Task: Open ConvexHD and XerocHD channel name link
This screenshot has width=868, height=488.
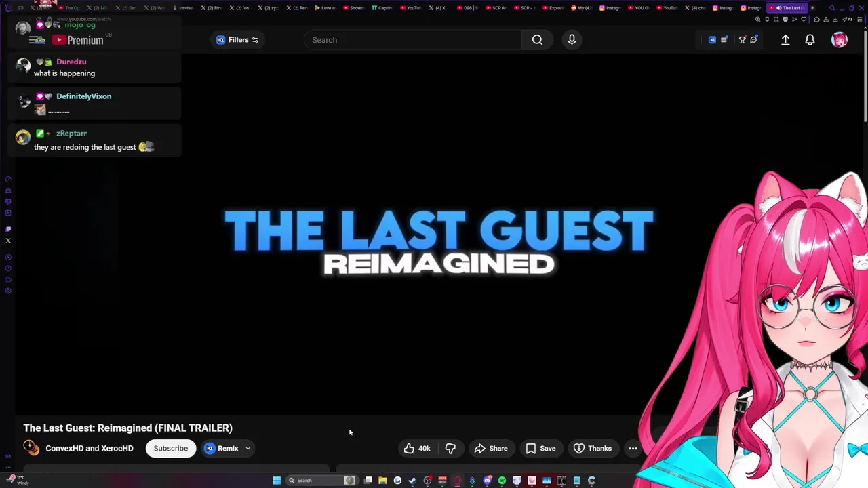Action: coord(90,448)
